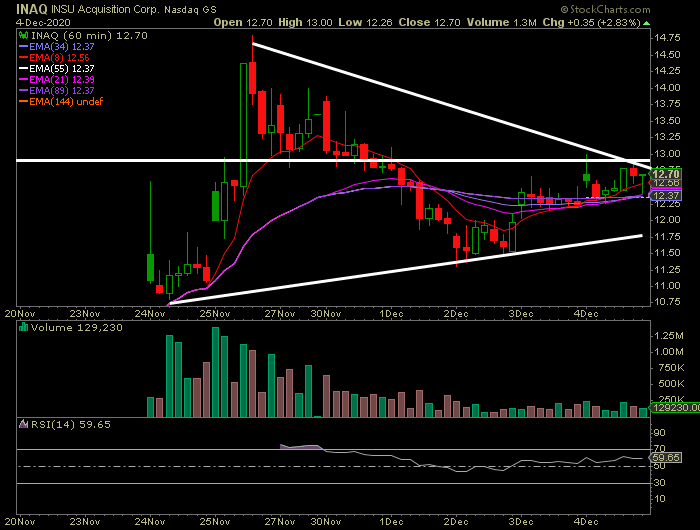Click the 13.00 price axis label
Image resolution: width=700 pixels, height=530 pixels.
coord(667,154)
